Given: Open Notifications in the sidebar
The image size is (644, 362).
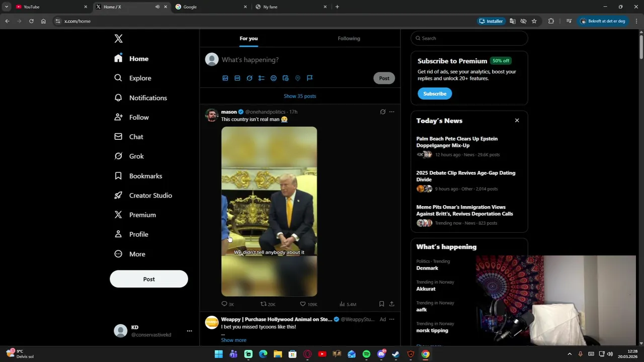Looking at the screenshot, I should [140, 98].
